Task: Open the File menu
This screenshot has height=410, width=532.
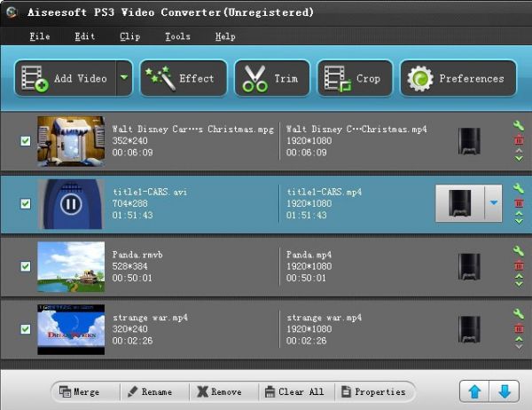Action: [x=40, y=36]
